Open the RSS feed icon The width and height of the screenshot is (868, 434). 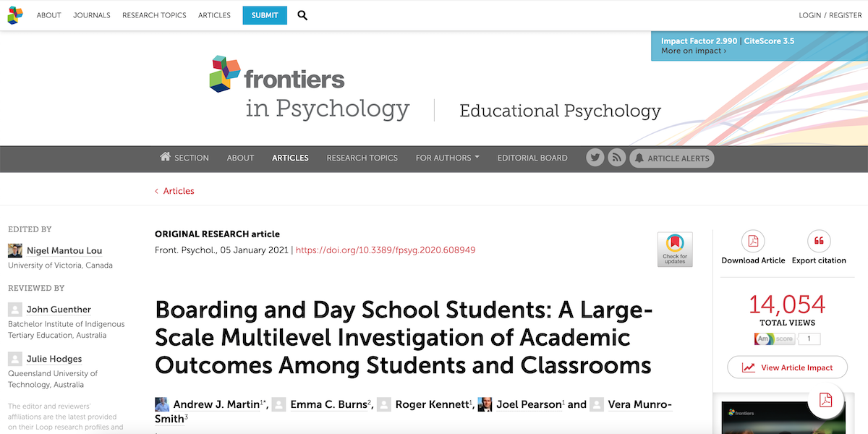click(616, 157)
